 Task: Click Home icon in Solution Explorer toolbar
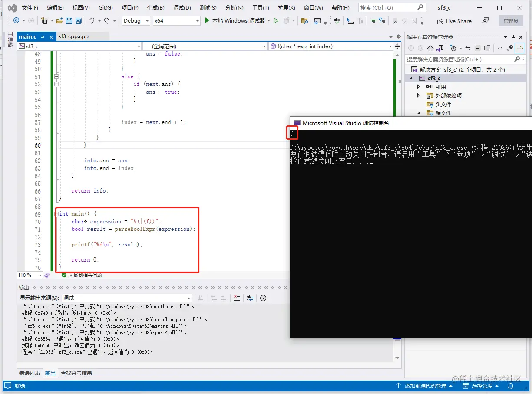430,48
